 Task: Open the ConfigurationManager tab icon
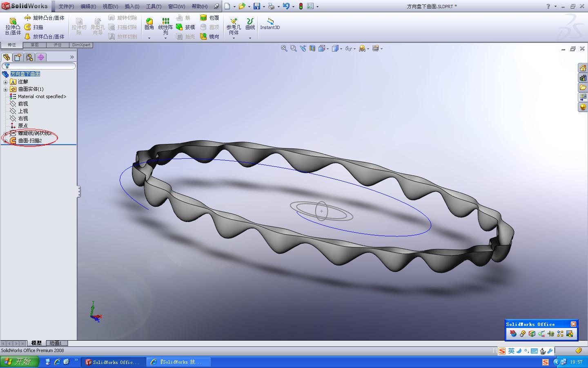pyautogui.click(x=29, y=57)
